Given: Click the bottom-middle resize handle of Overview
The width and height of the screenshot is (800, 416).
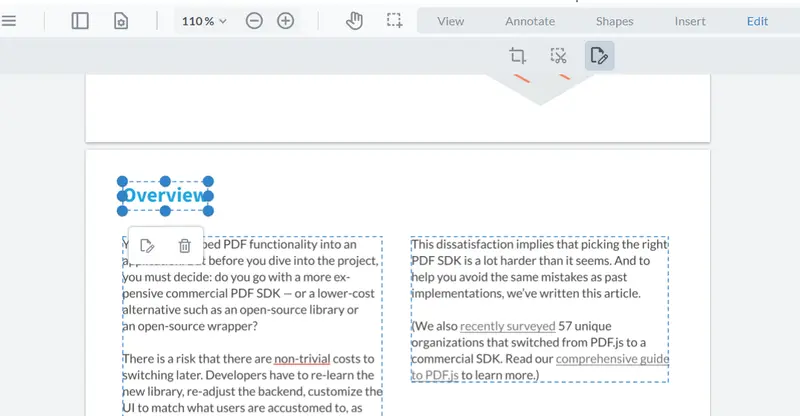Looking at the screenshot, I should coord(165,211).
